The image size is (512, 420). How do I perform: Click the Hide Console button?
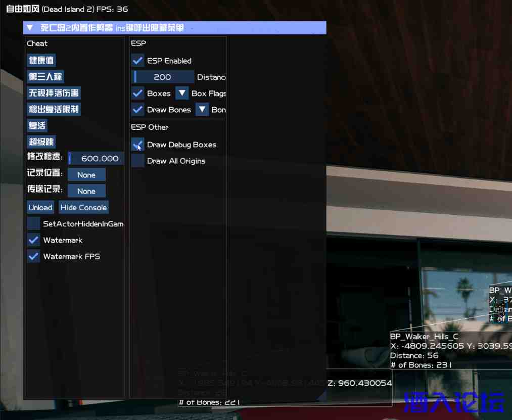pyautogui.click(x=83, y=208)
